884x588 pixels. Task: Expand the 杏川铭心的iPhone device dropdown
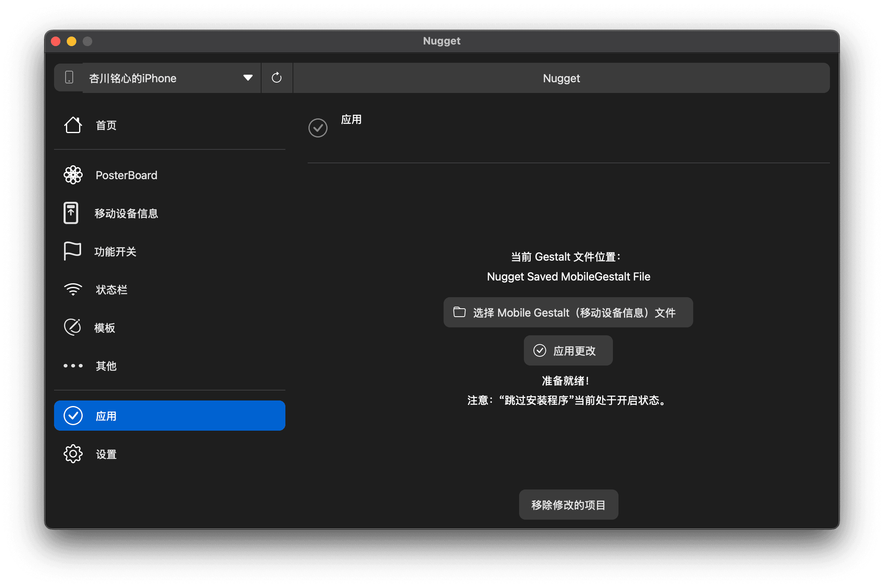tap(171, 78)
